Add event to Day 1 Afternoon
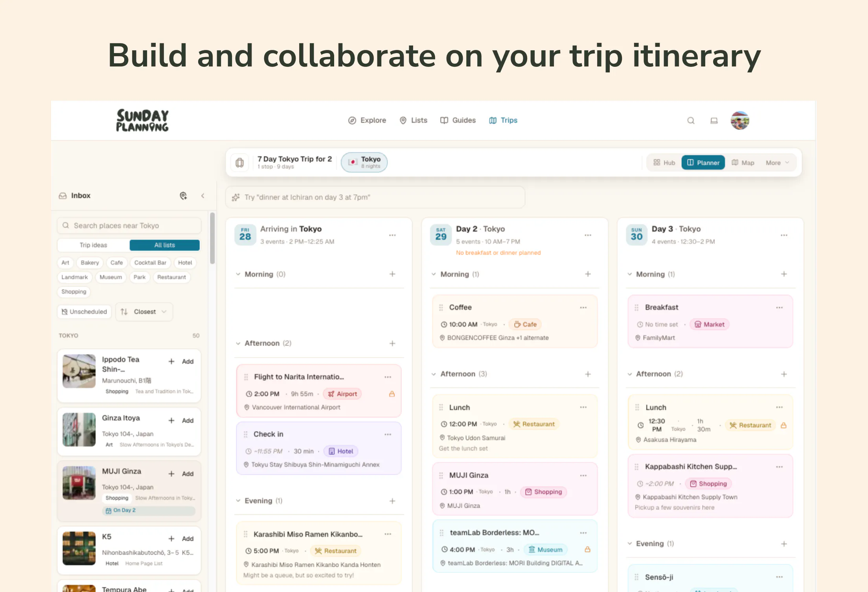The height and width of the screenshot is (592, 868). click(x=392, y=343)
